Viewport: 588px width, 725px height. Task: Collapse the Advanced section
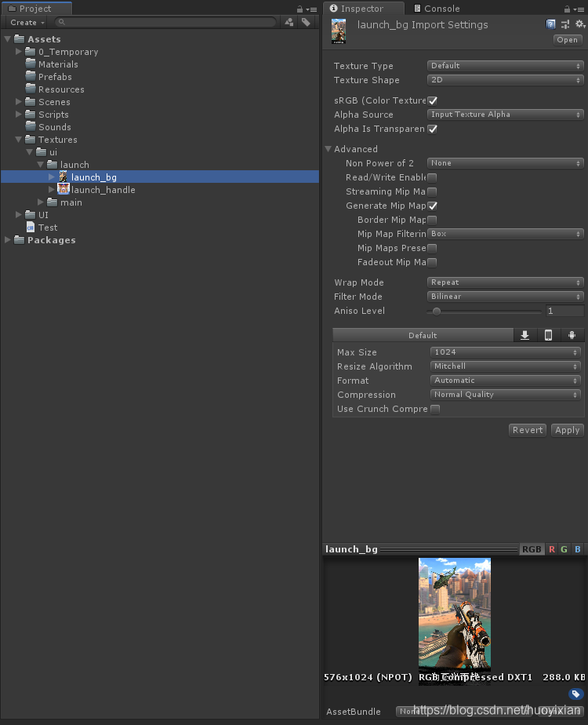[x=328, y=148]
